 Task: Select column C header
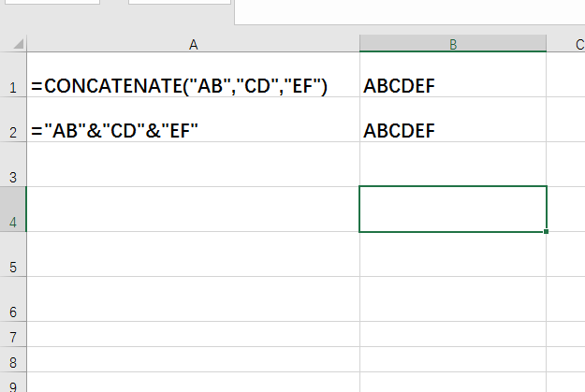coord(567,44)
